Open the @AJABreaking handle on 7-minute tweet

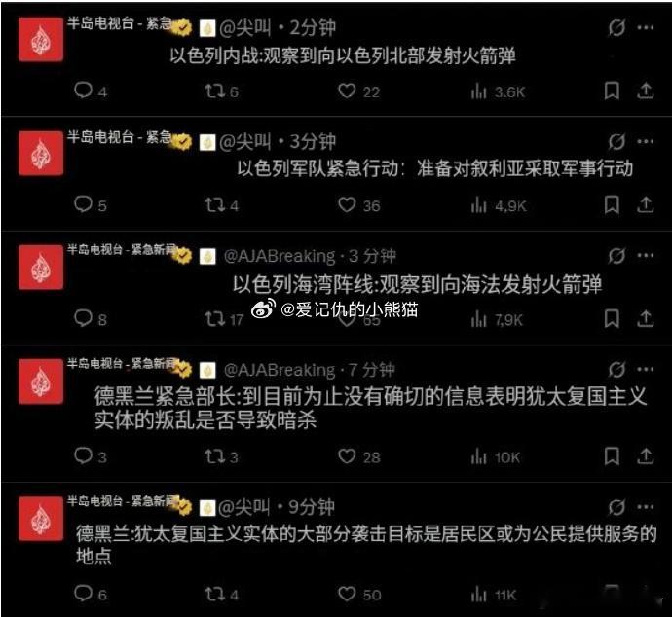tap(280, 370)
